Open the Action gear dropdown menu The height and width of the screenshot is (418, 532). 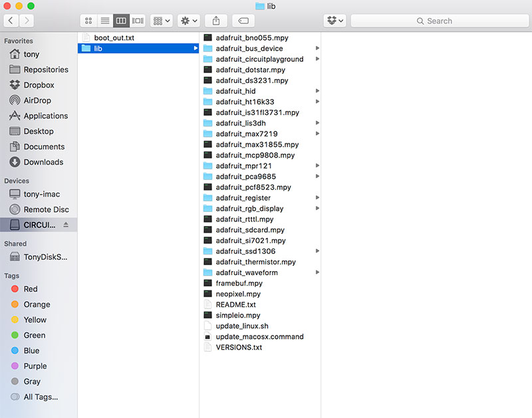[188, 21]
